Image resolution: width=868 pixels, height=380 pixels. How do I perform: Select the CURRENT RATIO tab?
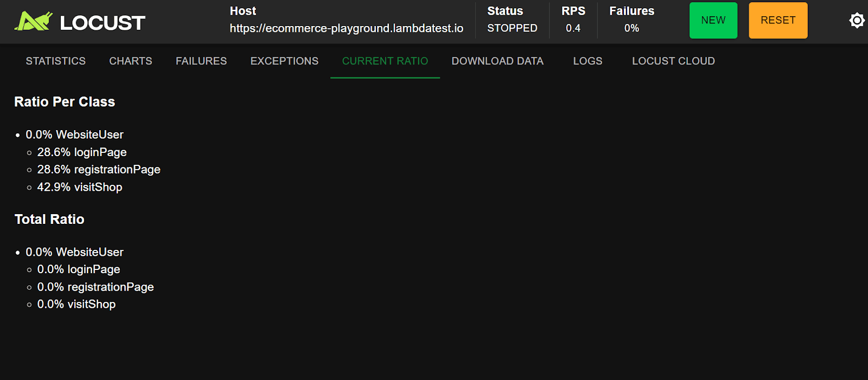pyautogui.click(x=385, y=61)
